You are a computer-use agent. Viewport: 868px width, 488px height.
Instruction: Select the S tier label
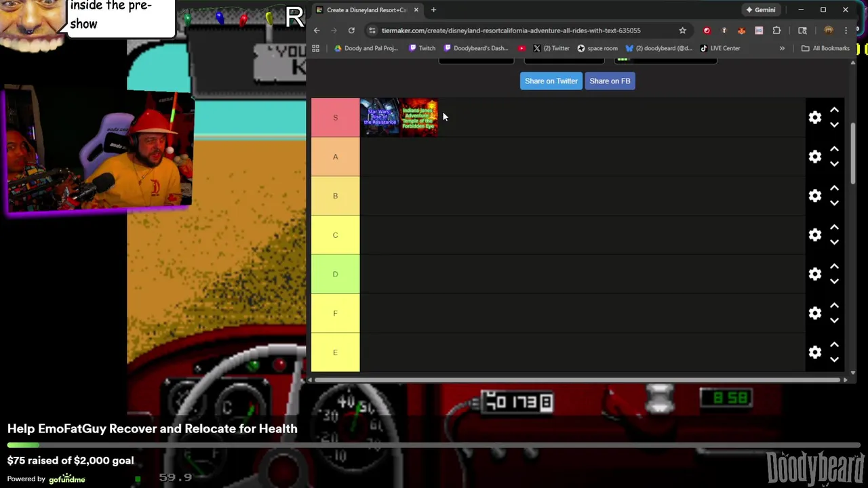pyautogui.click(x=335, y=117)
